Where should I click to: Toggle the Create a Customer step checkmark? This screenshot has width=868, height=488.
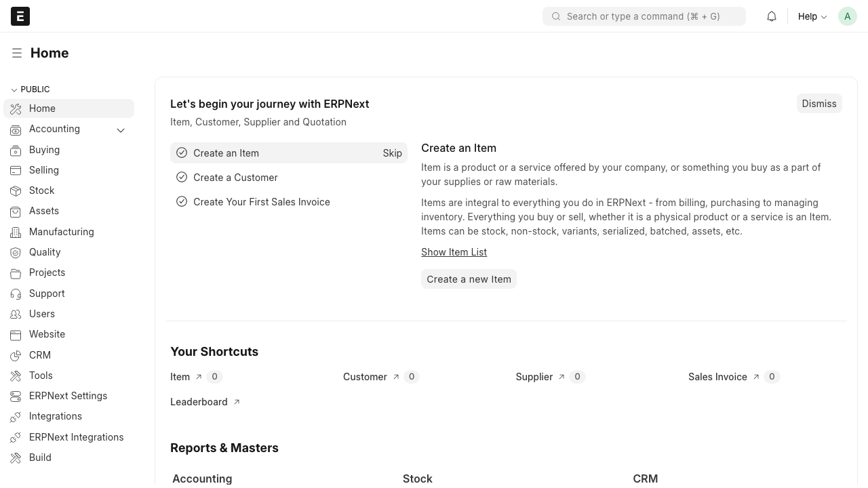[x=182, y=178]
